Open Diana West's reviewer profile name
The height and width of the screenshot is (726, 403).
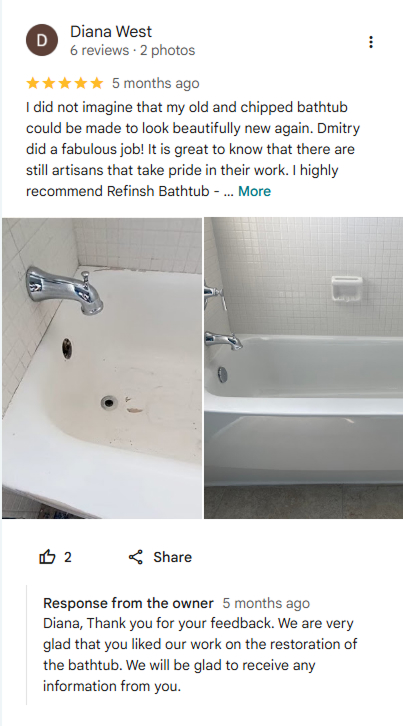pos(111,31)
